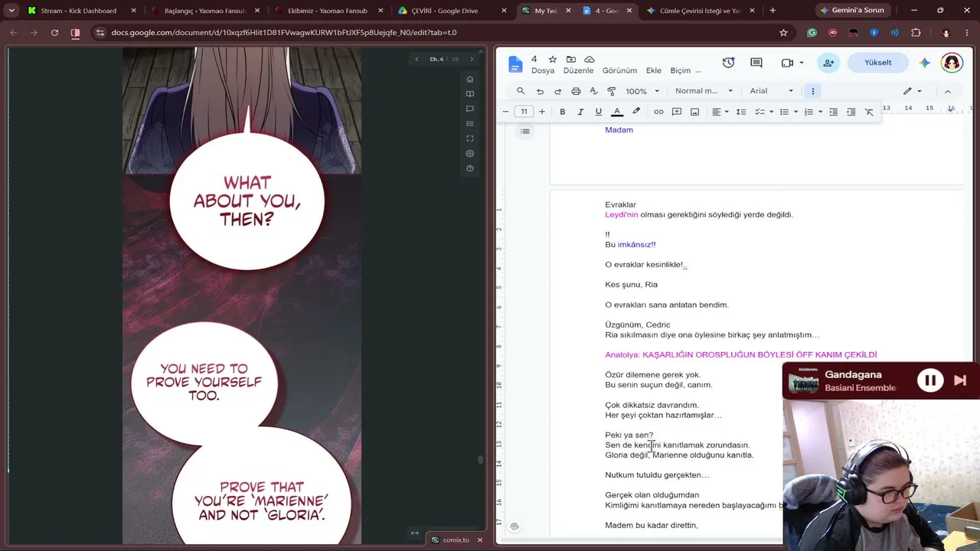Enter fullscreen from comic reader sidebar

[470, 139]
